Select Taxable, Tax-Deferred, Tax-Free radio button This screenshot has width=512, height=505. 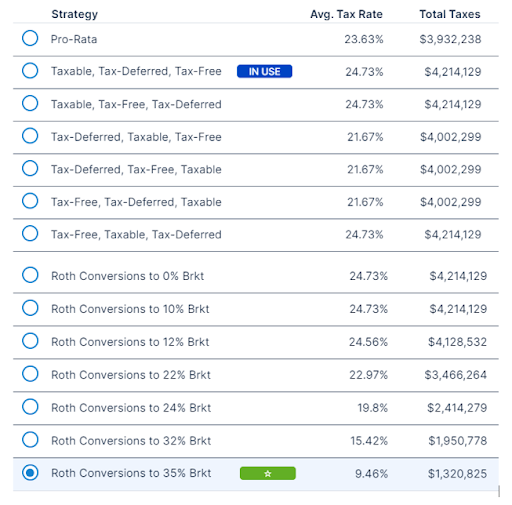click(x=30, y=71)
